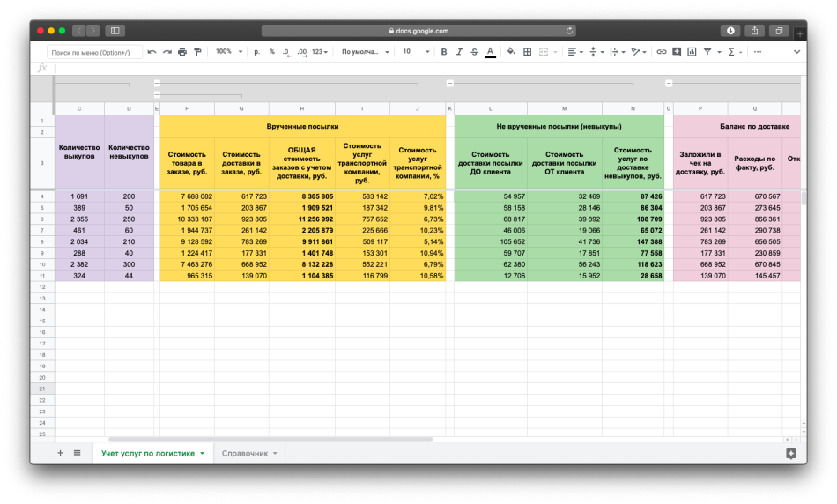Collapse the column group above column K
This screenshot has height=504, width=837.
(x=450, y=84)
